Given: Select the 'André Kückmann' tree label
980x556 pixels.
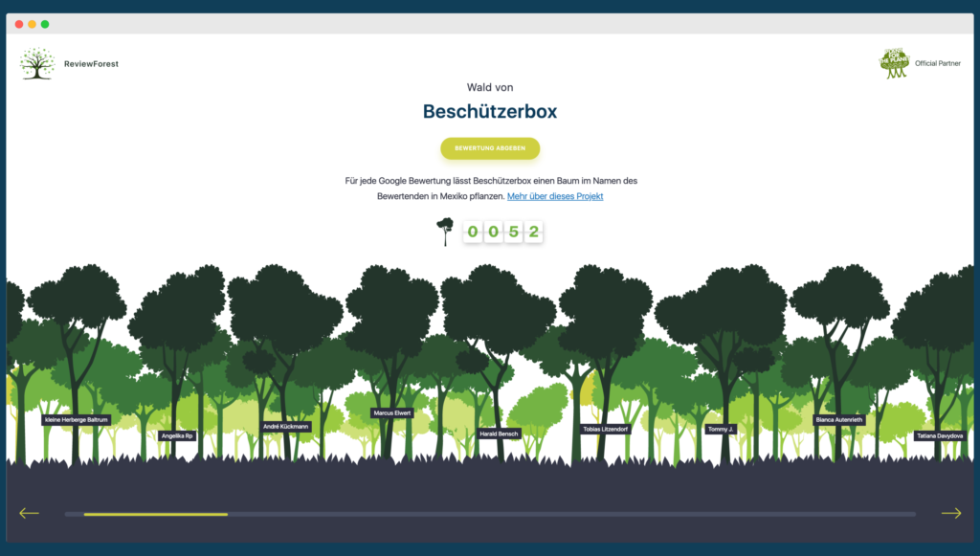Looking at the screenshot, I should click(285, 427).
